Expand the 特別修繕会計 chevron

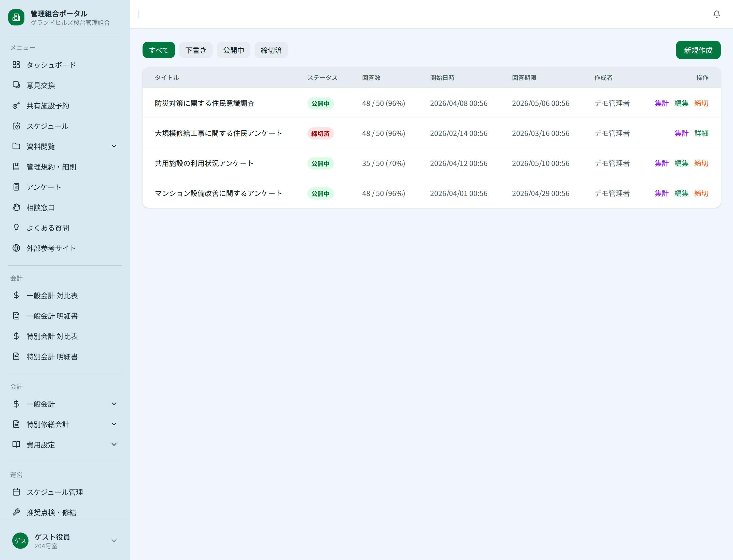[114, 424]
